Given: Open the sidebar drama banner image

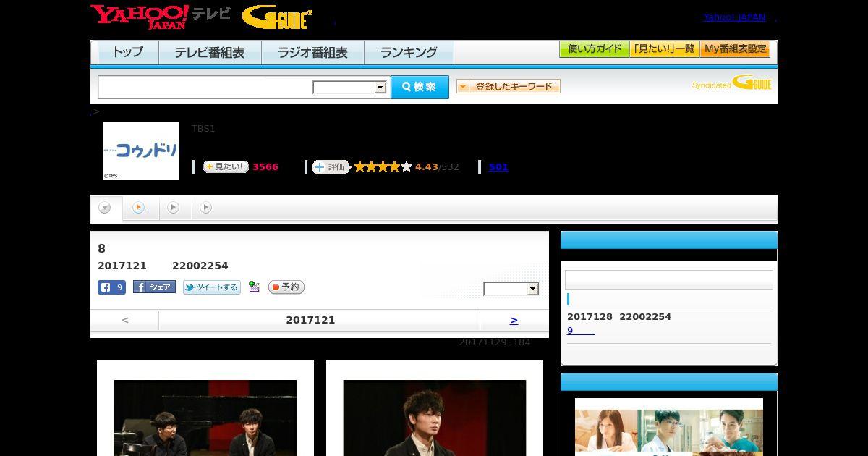Looking at the screenshot, I should [x=669, y=427].
